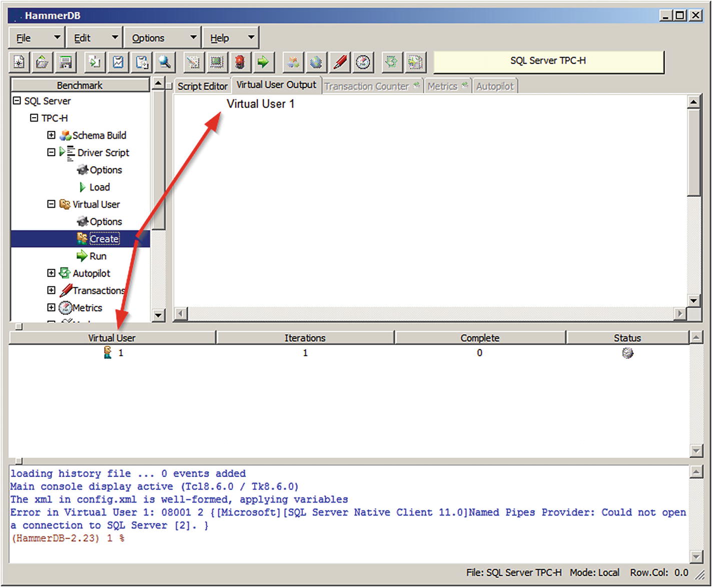Click the status icon in the Status column

pos(627,353)
